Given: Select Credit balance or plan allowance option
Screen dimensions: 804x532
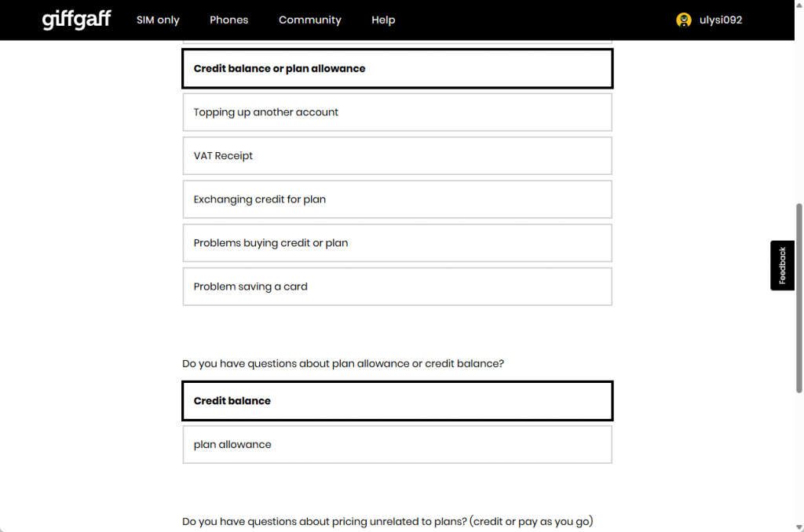Looking at the screenshot, I should [x=397, y=69].
